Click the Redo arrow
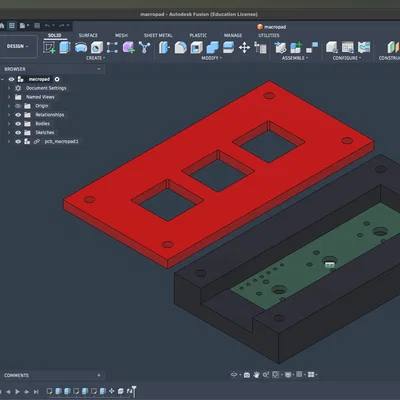 62,26
